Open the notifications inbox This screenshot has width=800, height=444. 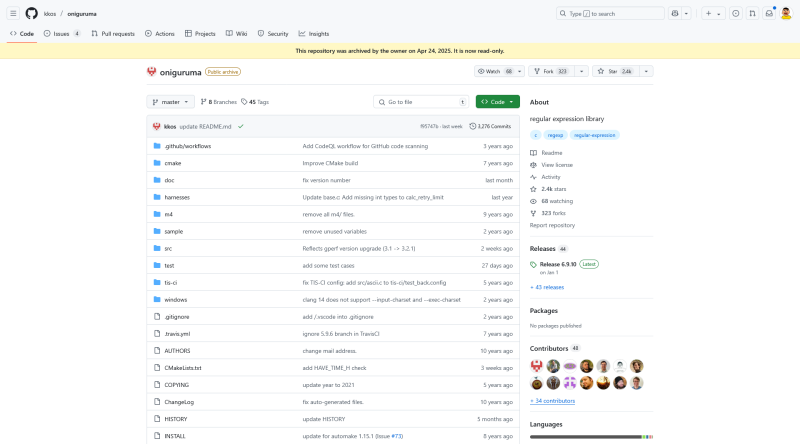point(769,14)
